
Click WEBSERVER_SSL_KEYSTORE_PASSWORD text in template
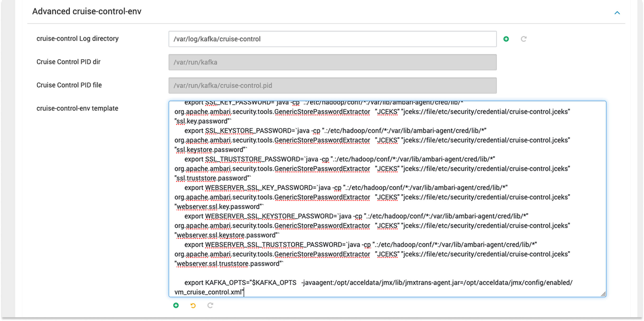pyautogui.click(x=271, y=216)
